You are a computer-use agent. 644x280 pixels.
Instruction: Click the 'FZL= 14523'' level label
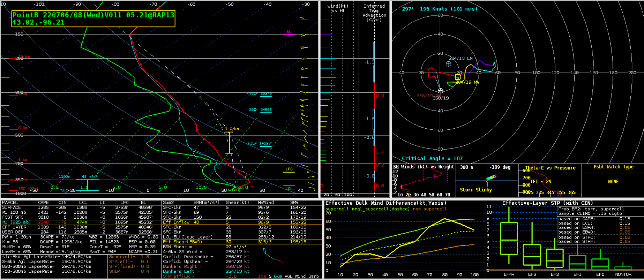(260, 143)
